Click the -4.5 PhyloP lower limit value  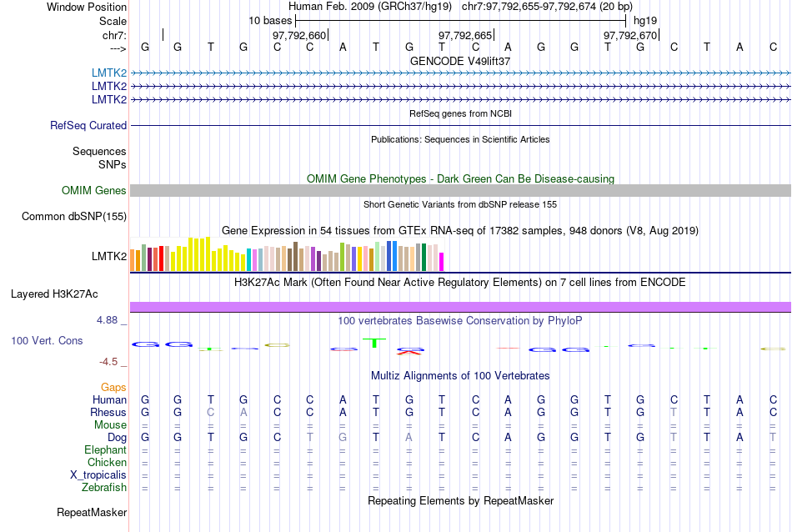pyautogui.click(x=108, y=362)
